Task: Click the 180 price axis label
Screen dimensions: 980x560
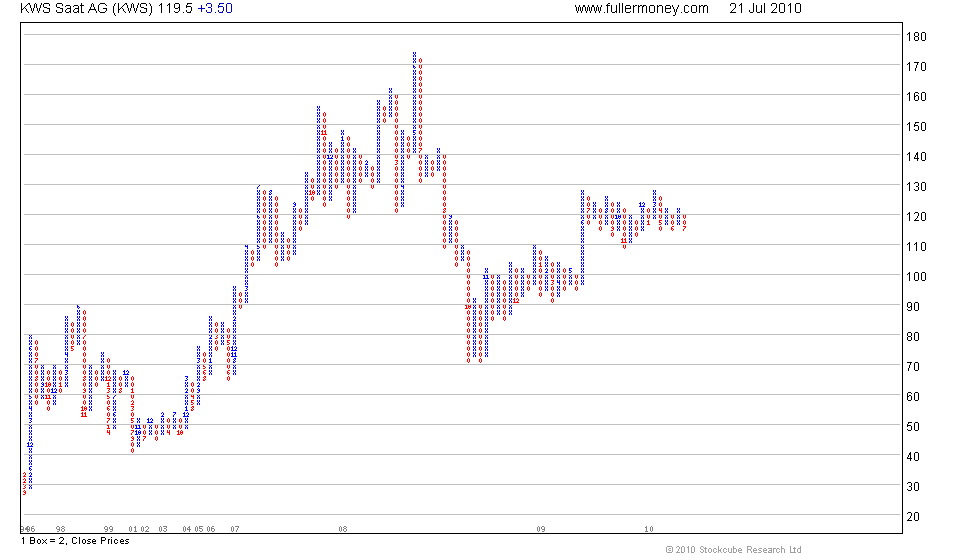Action: coord(916,37)
